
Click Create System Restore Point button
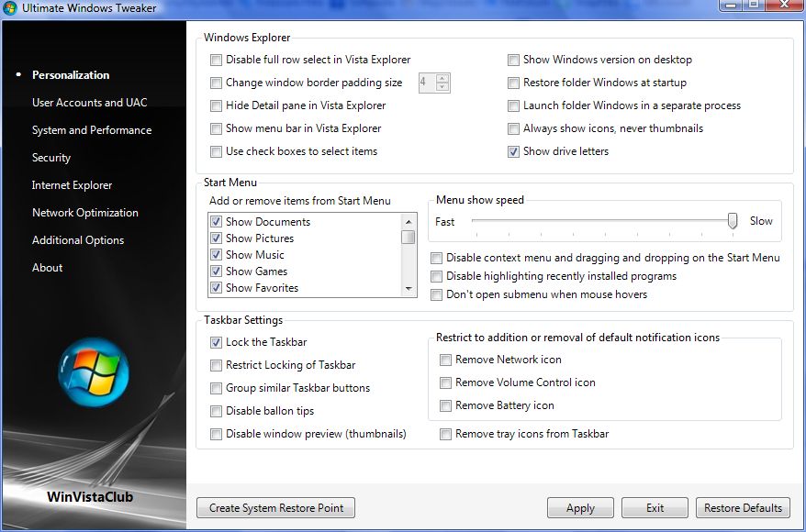coord(276,508)
